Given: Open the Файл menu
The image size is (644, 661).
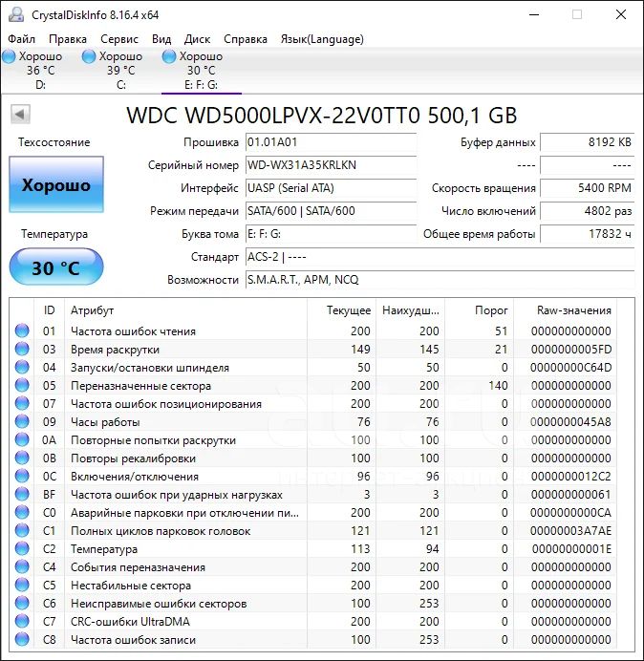Looking at the screenshot, I should coord(21,39).
